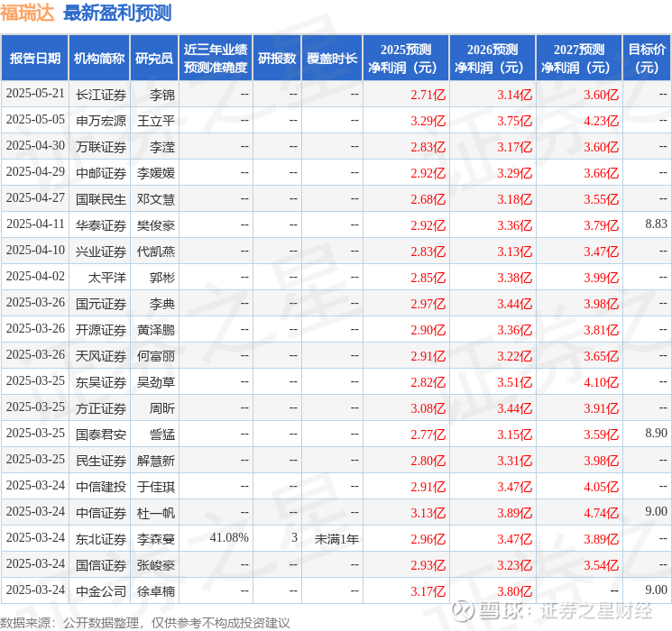Click the date 2025-05-21
The width and height of the screenshot is (672, 631).
[x=35, y=94]
